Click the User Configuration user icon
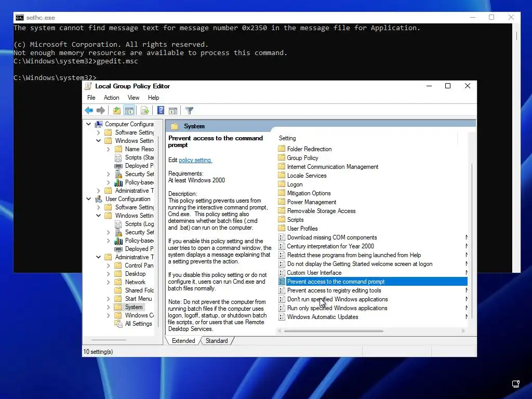The image size is (532, 399). [x=99, y=199]
